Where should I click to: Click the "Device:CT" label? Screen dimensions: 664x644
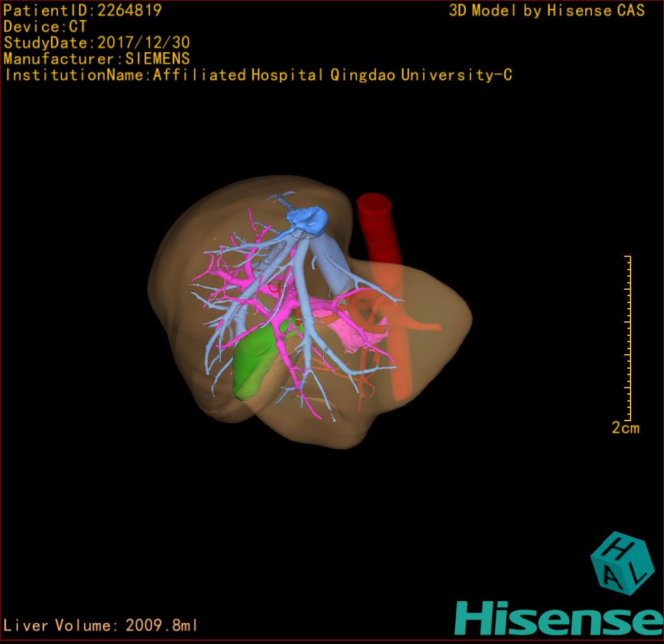pos(45,27)
